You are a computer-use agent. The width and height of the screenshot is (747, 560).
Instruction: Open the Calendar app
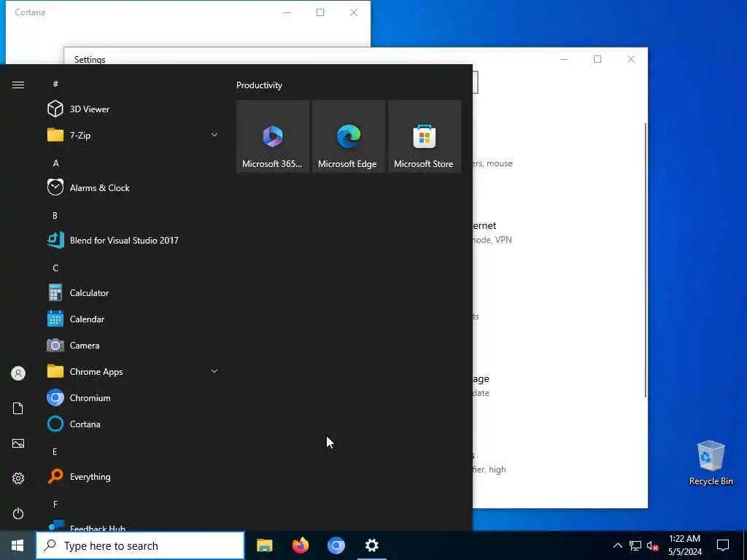pos(133,319)
